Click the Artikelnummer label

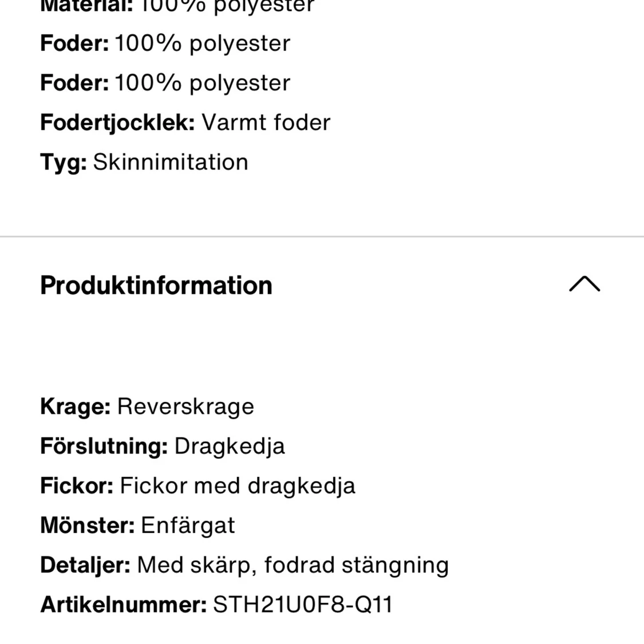tap(123, 605)
